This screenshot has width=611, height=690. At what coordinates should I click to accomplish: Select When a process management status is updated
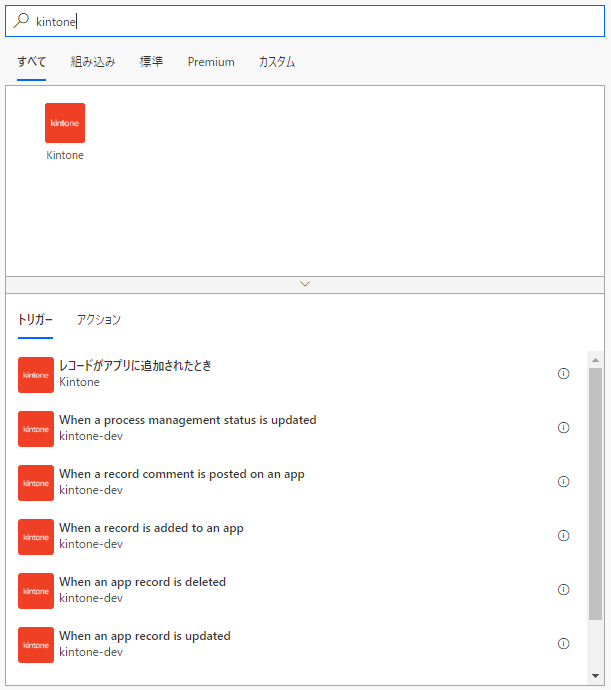188,420
